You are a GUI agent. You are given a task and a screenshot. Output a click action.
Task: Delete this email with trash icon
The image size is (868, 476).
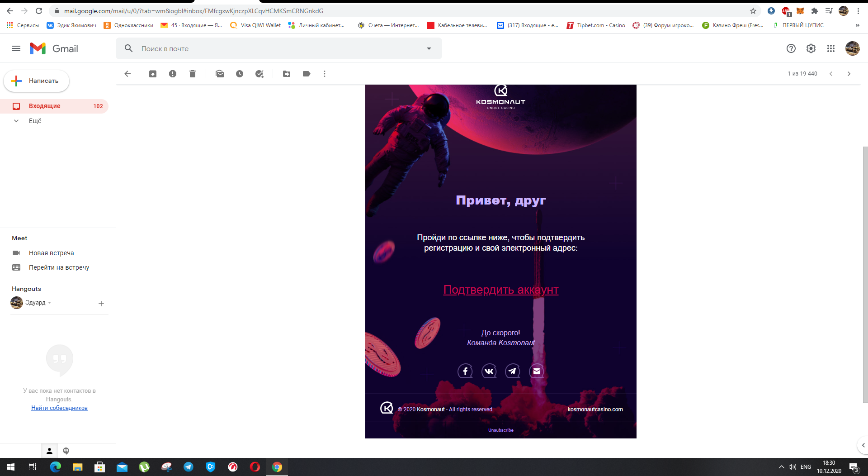coord(193,74)
